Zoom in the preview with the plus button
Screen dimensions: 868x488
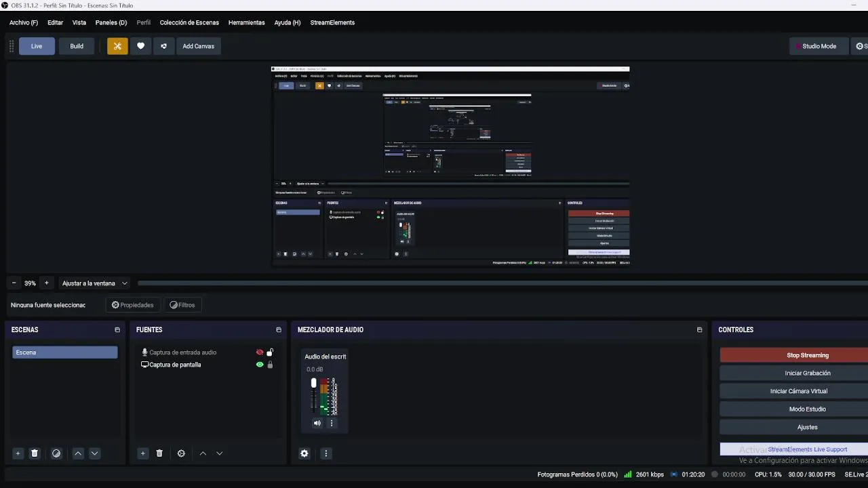pyautogui.click(x=46, y=283)
